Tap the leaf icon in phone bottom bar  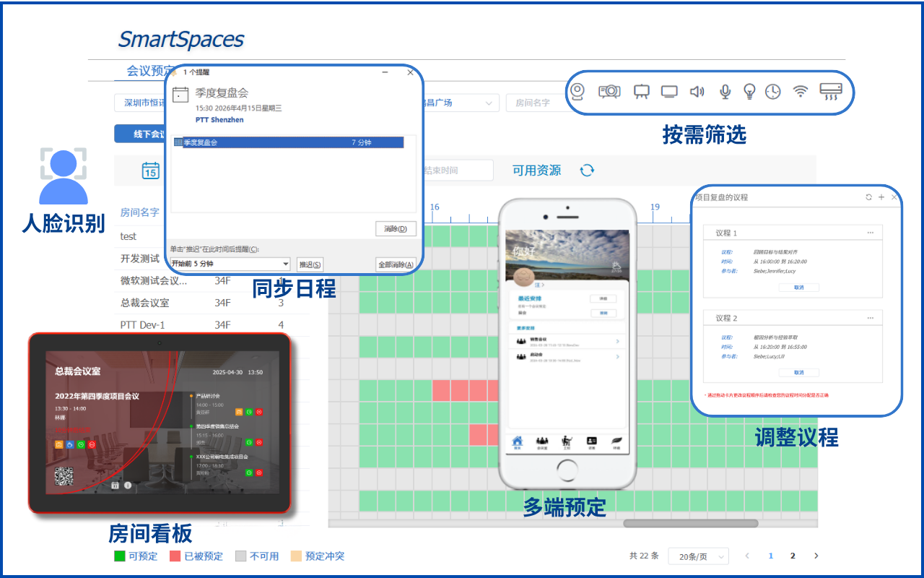pos(616,441)
